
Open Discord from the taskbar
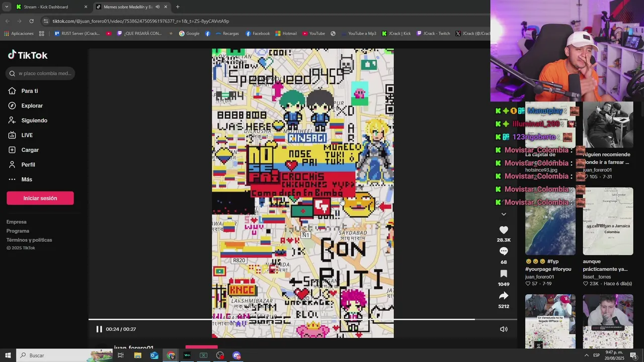tap(236, 355)
